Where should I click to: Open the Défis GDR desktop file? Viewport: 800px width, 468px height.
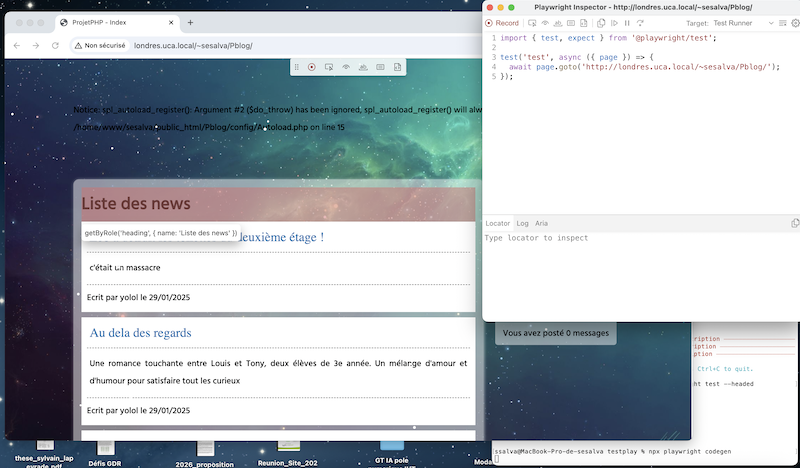click(105, 454)
